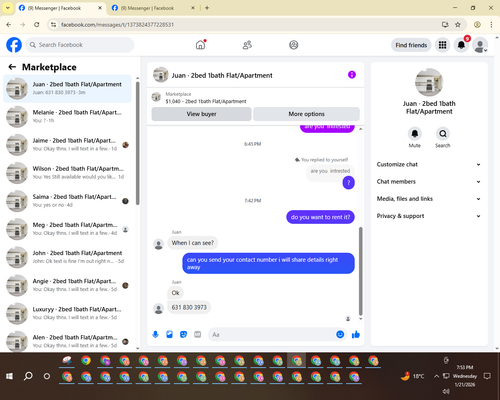Open the Task View circle icon
This screenshot has height=400, width=500.
click(x=47, y=376)
